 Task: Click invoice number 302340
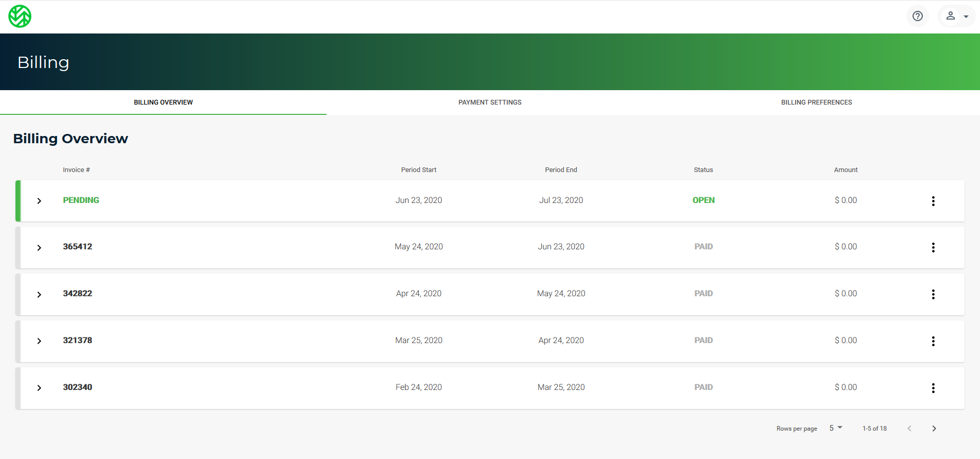[x=77, y=387]
